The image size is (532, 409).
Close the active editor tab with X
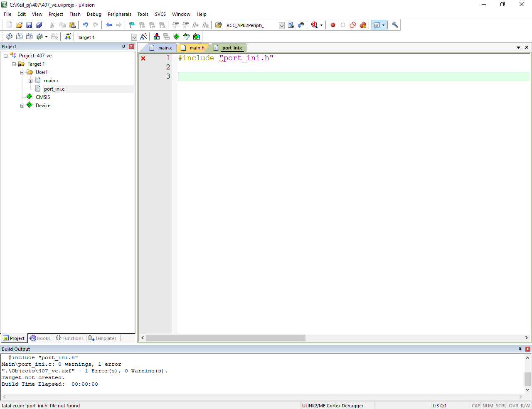(x=527, y=47)
